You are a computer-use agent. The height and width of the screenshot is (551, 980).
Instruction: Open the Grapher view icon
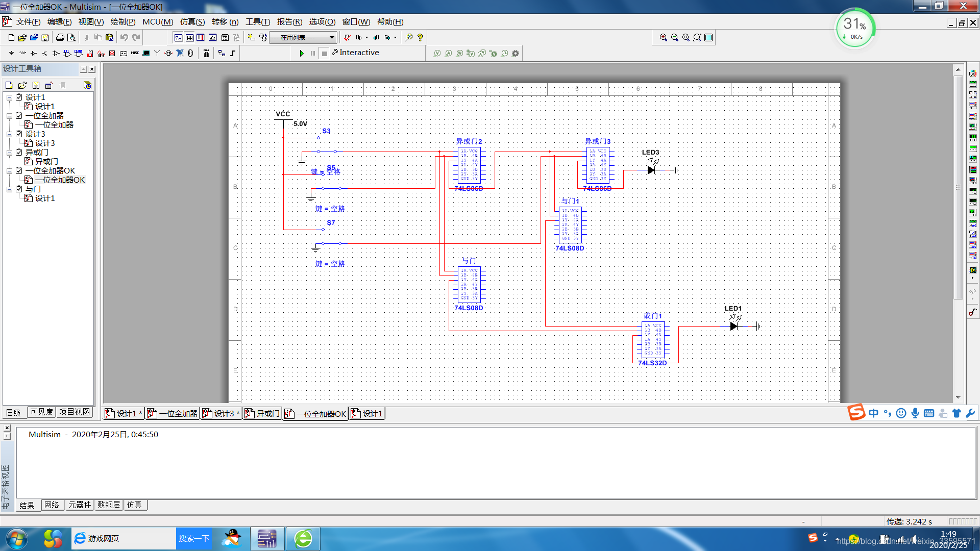212,38
